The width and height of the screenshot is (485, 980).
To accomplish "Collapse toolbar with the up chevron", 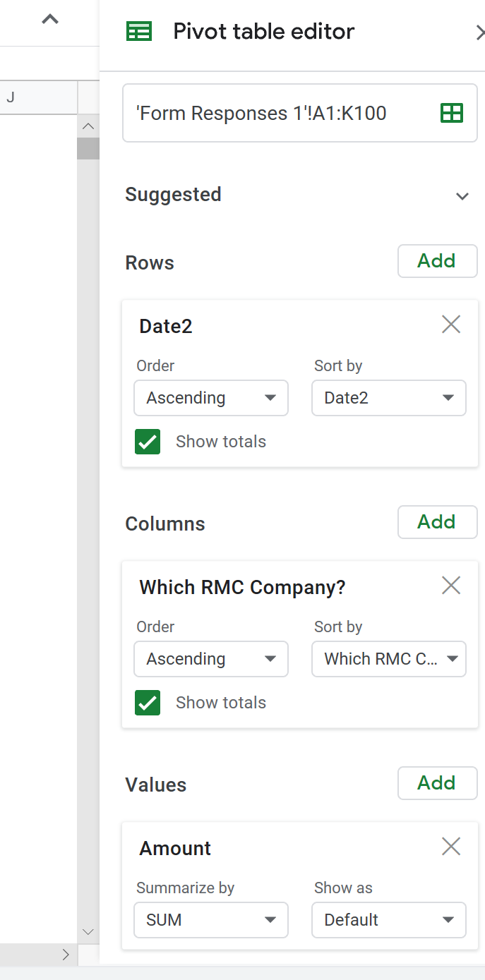I will pos(50,20).
